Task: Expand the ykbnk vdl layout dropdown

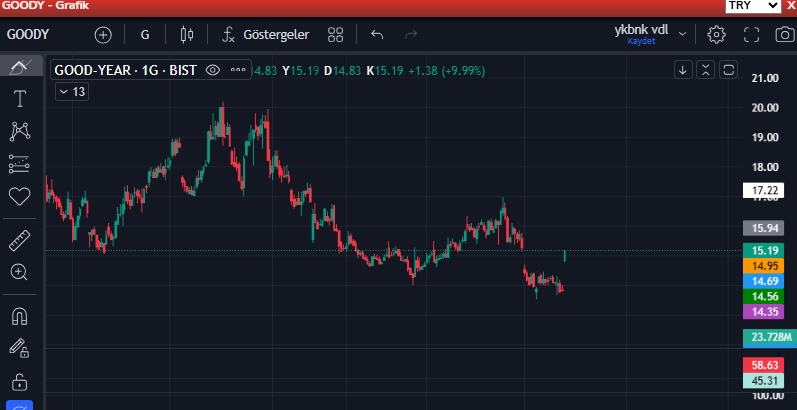Action: (683, 34)
